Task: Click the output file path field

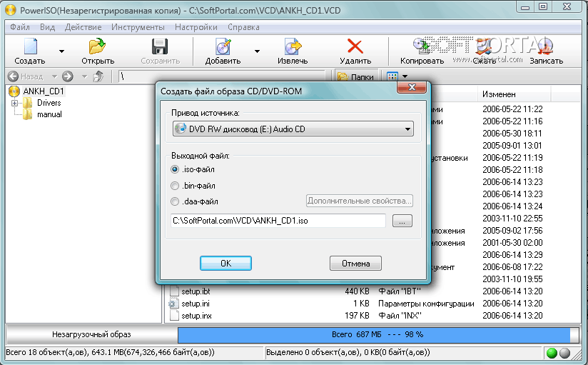Action: [278, 221]
